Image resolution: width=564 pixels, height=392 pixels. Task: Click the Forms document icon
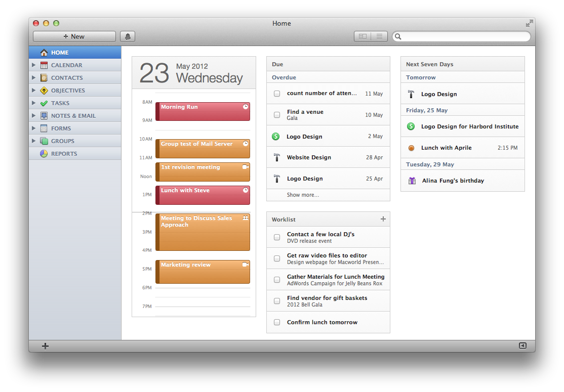coord(44,128)
